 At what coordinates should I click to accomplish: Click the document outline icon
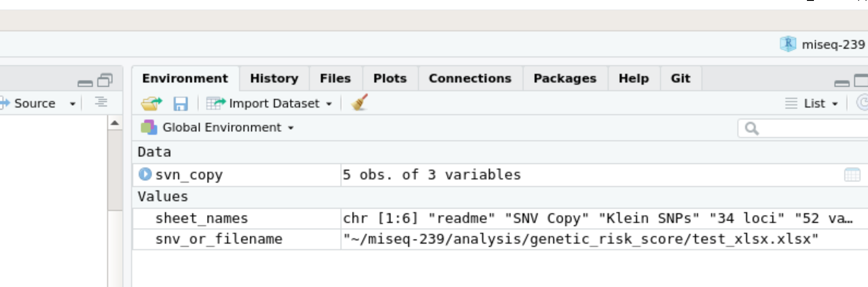[x=101, y=102]
